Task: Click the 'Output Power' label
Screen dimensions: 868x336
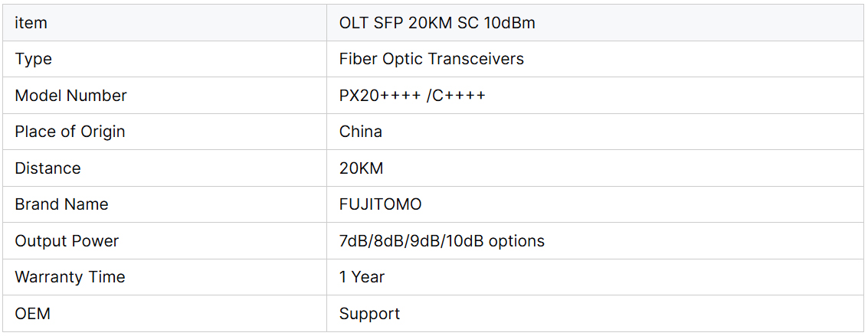Action: point(67,241)
